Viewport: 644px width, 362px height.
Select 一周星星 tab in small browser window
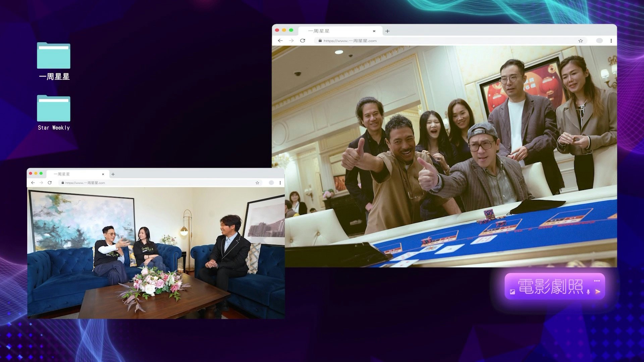77,174
